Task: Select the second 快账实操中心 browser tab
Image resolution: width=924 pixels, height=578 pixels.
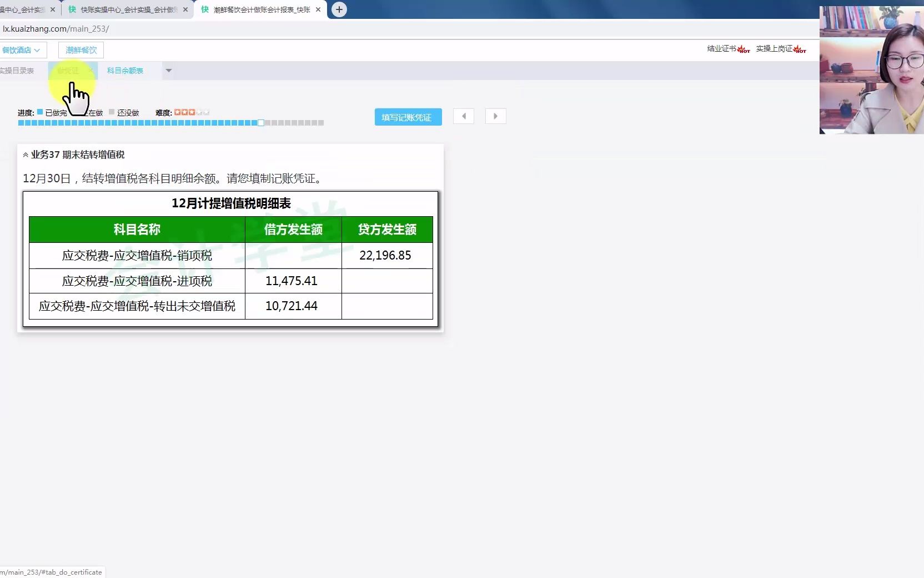Action: point(129,9)
